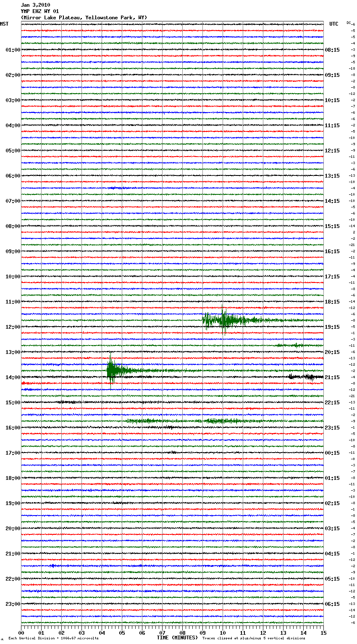
Task: Click the "03:00" MST time label
Action: (x=13, y=100)
